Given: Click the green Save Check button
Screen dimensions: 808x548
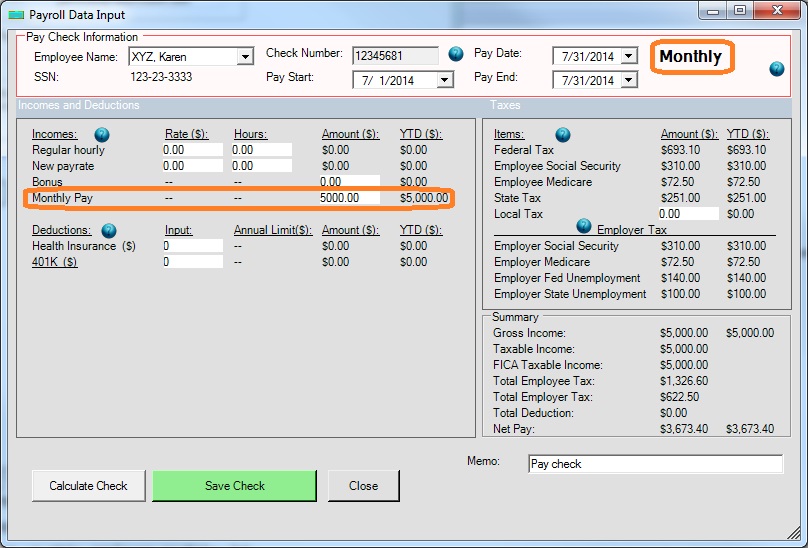Looking at the screenshot, I should tap(235, 486).
